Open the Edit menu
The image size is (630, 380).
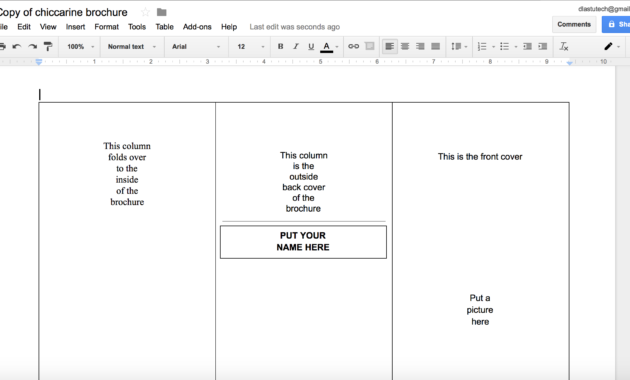coord(24,27)
